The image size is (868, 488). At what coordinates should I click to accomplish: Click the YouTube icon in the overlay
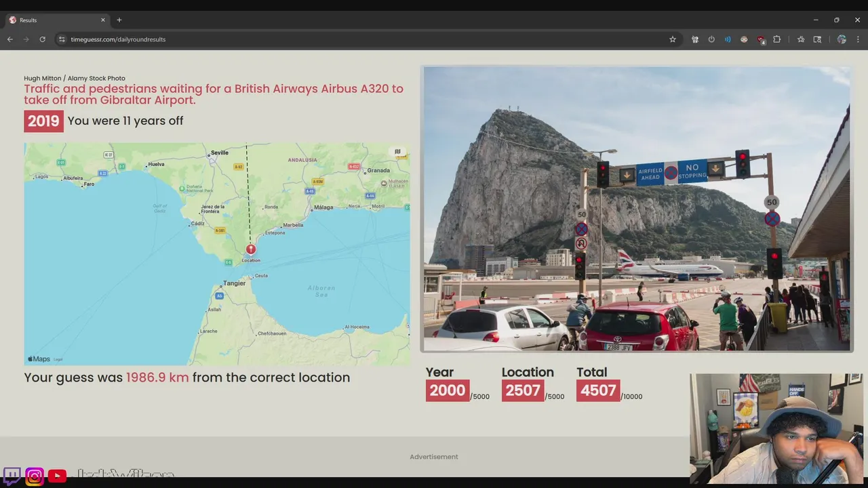pyautogui.click(x=57, y=476)
